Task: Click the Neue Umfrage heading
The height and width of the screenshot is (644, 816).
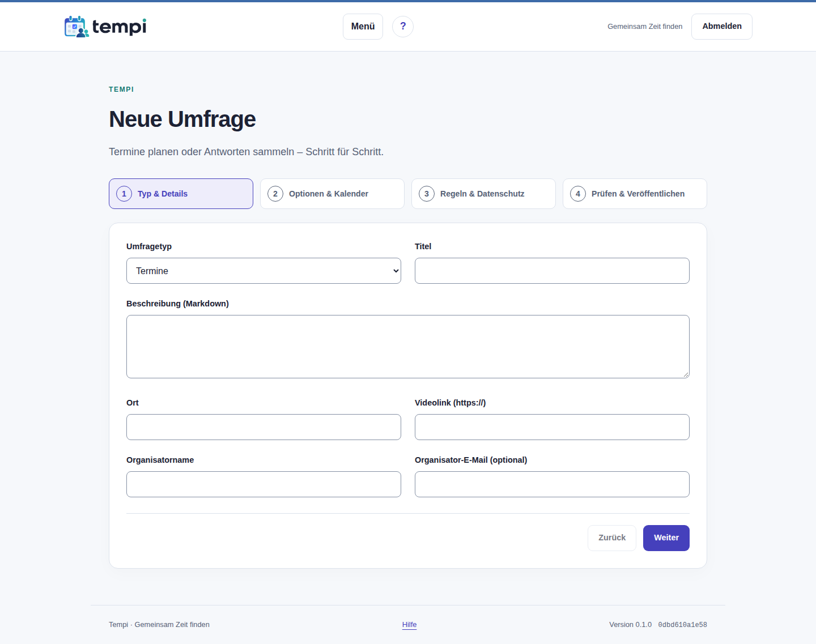Action: click(182, 119)
